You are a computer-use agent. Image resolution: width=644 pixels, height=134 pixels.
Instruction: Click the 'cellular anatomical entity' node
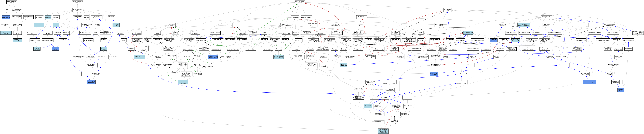pyautogui.click(x=77, y=10)
